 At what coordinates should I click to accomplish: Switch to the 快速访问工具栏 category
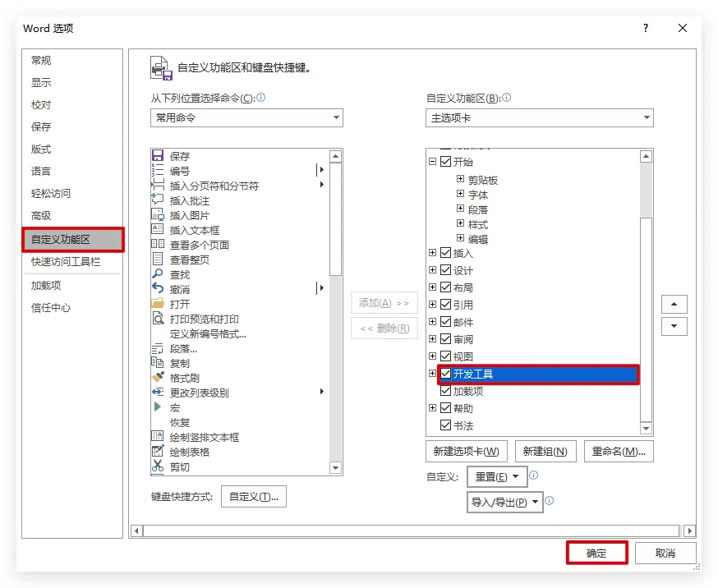pos(66,262)
